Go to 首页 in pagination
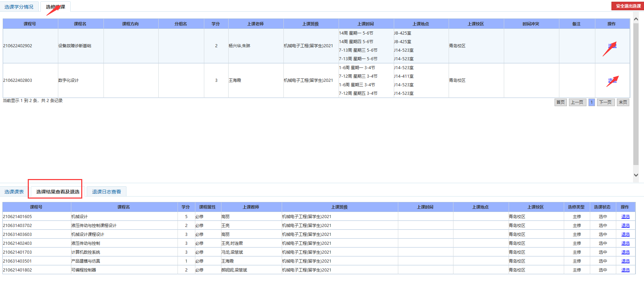 pos(560,102)
